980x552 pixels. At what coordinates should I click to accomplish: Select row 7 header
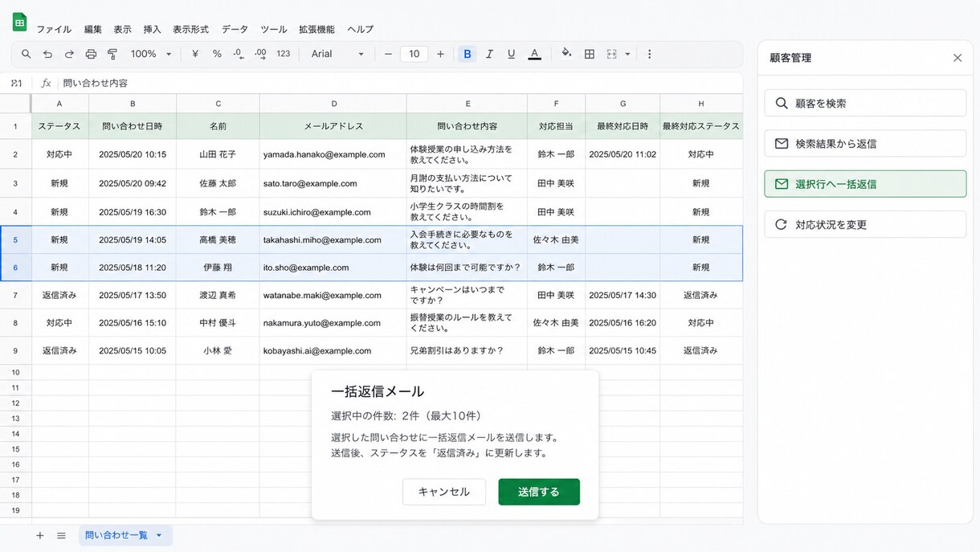(x=15, y=295)
